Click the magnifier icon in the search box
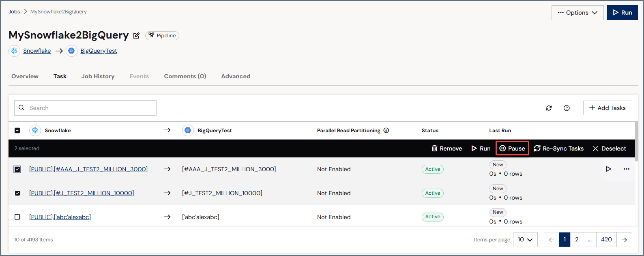The width and height of the screenshot is (644, 256). (22, 108)
